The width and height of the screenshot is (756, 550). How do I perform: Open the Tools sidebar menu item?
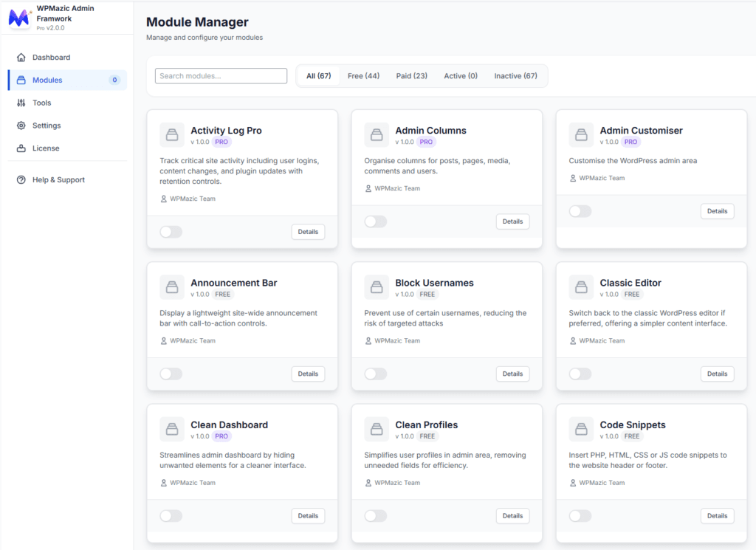point(67,103)
